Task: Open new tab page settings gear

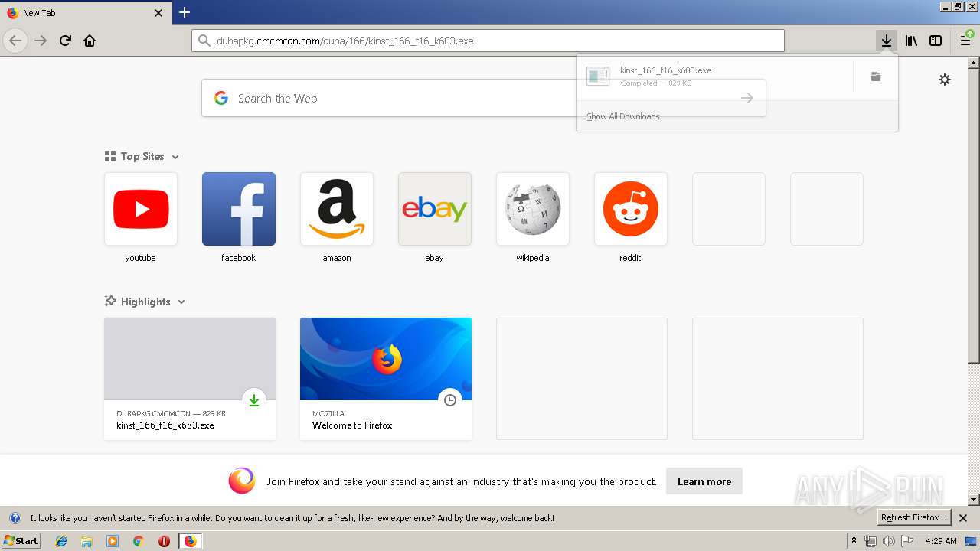Action: pos(945,80)
